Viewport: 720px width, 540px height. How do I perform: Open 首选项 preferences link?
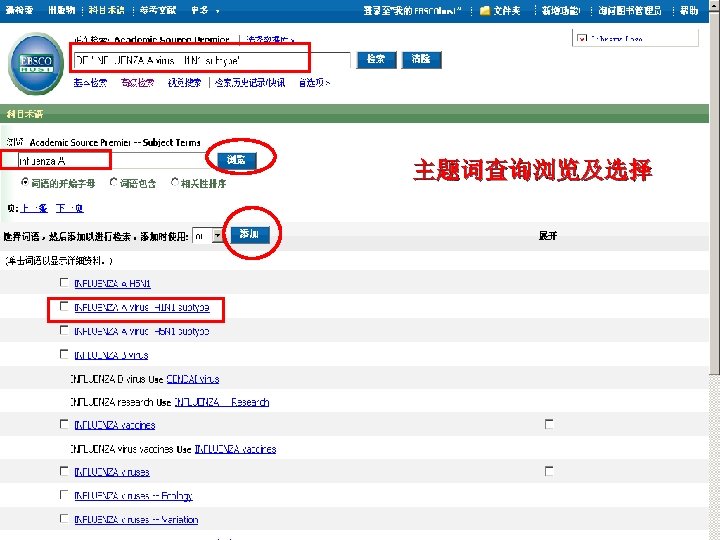[x=314, y=83]
